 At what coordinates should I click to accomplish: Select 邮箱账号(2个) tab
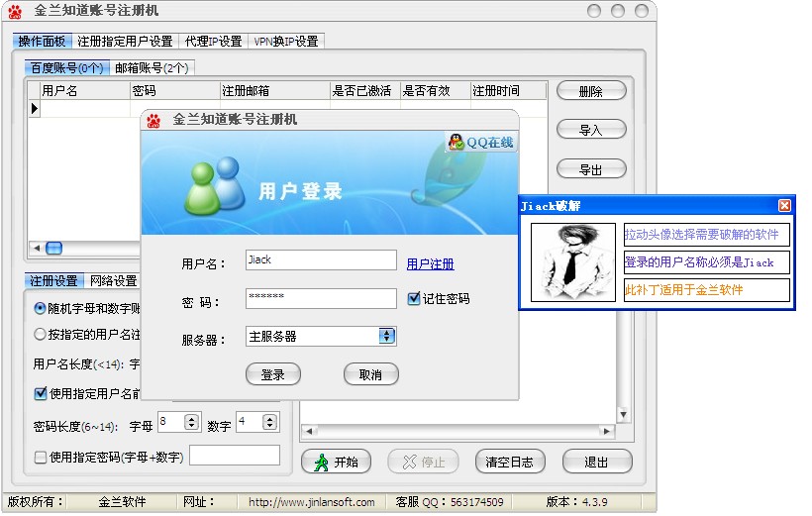[x=152, y=68]
